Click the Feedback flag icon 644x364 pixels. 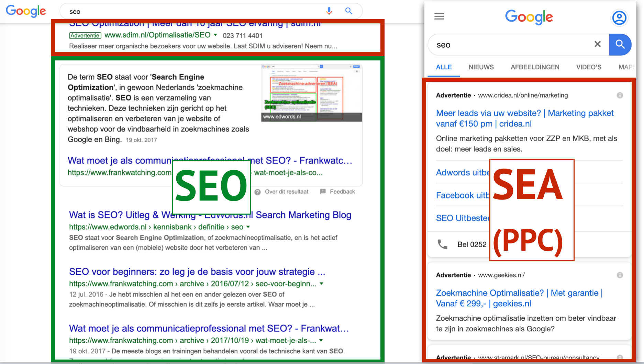coord(323,192)
